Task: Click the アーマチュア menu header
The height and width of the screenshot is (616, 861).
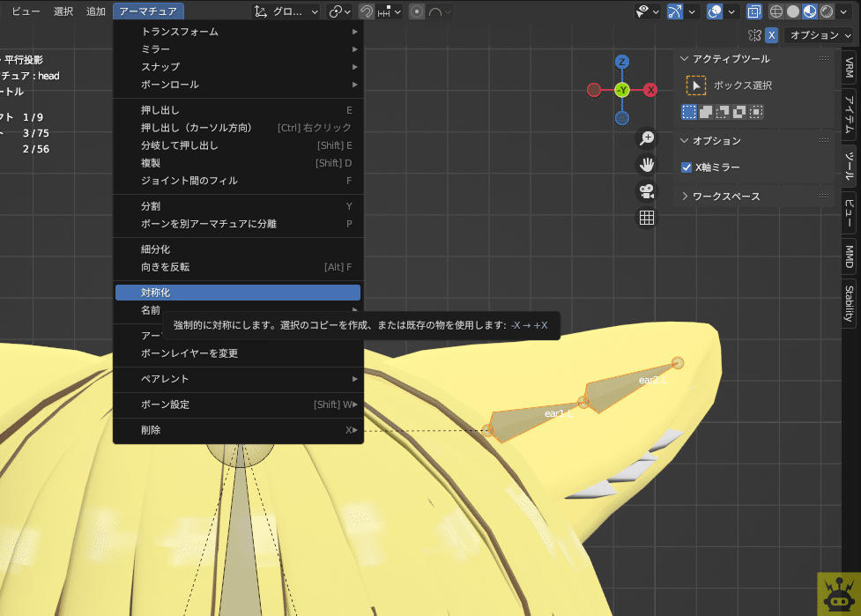Action: coord(148,11)
